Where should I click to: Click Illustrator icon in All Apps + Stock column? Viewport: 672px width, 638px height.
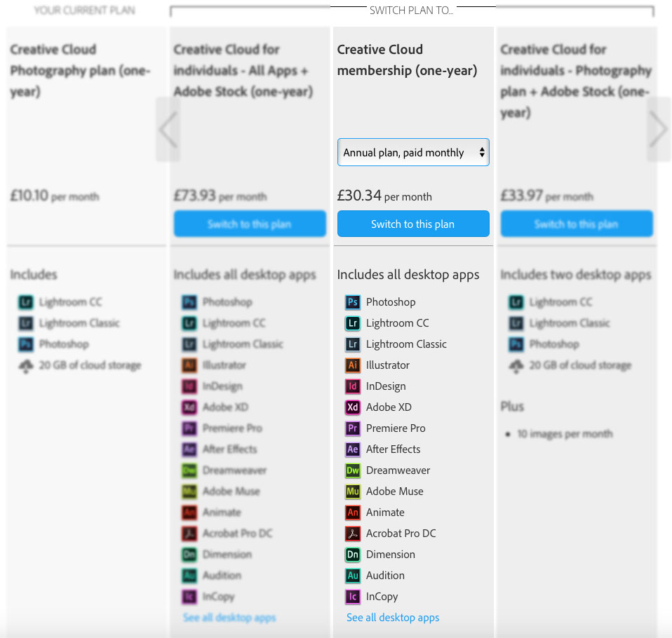[x=189, y=365]
